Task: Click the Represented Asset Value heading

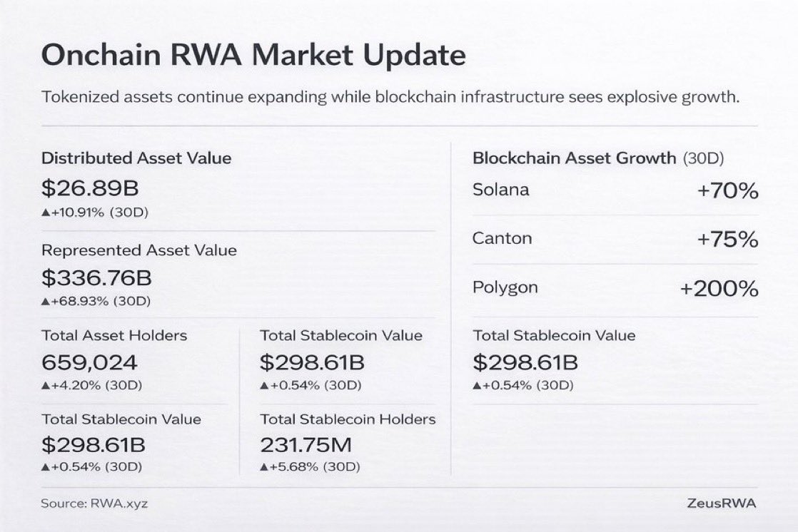Action: pos(139,250)
